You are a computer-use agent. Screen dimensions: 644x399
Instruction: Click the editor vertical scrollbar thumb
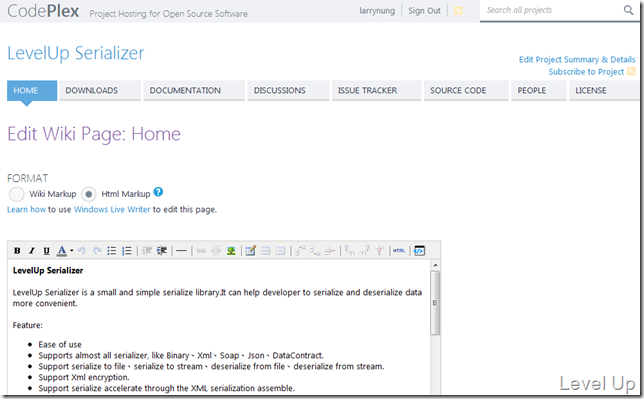pyautogui.click(x=435, y=303)
